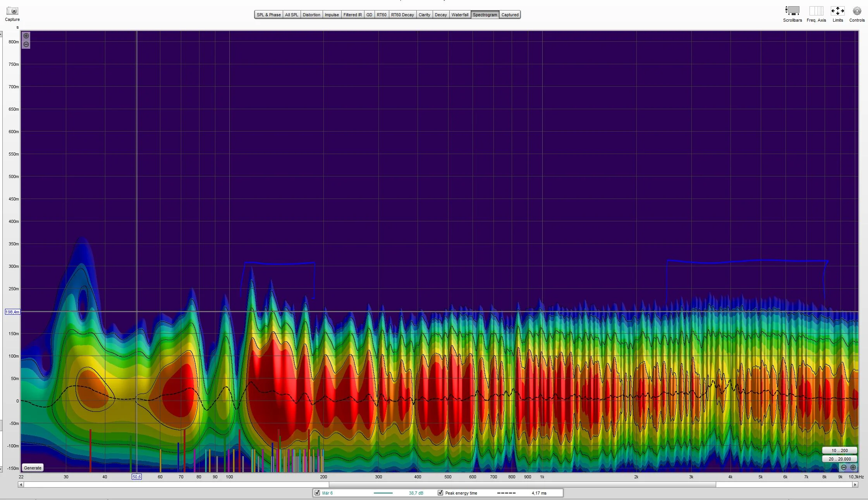Select the GD tab

369,15
